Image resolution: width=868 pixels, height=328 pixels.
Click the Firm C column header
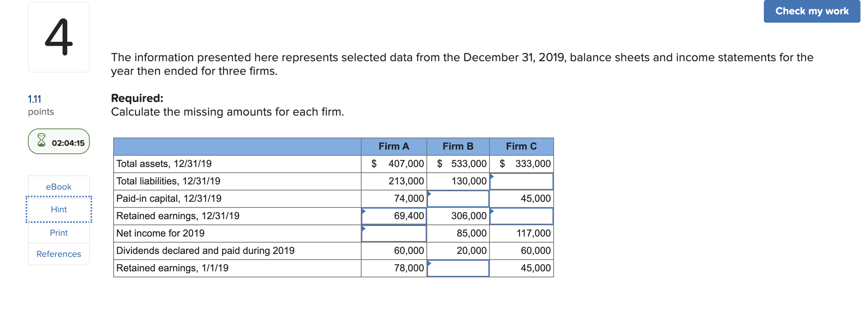[521, 146]
